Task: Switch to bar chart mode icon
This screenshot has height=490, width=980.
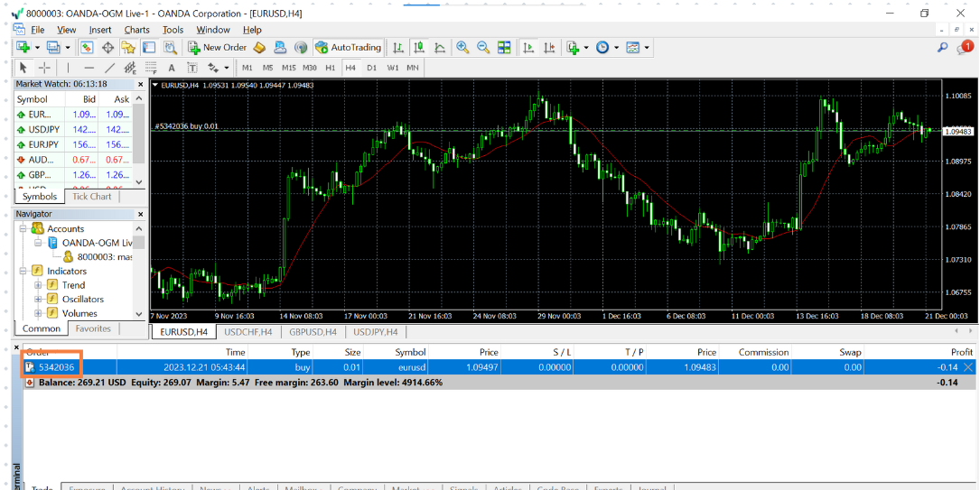Action: [x=398, y=48]
